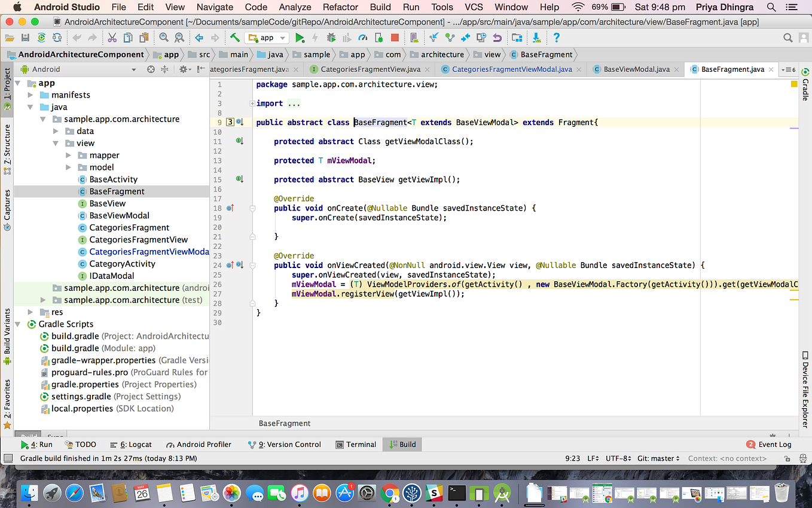Open the Help question mark icon
Image resolution: width=812 pixels, height=508 pixels.
(556, 38)
